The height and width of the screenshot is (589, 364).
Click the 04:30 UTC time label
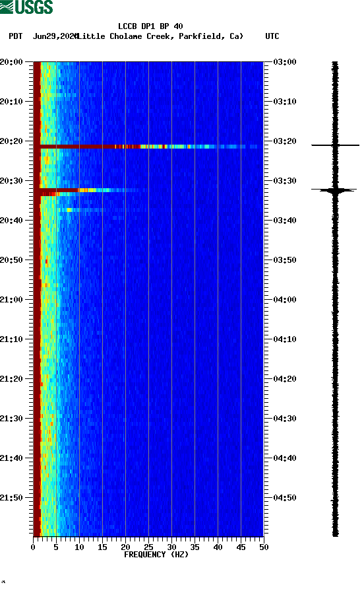click(285, 419)
